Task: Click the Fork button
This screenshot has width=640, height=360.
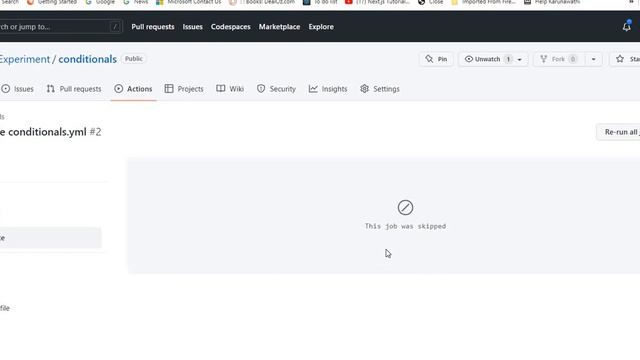Action: (558, 59)
